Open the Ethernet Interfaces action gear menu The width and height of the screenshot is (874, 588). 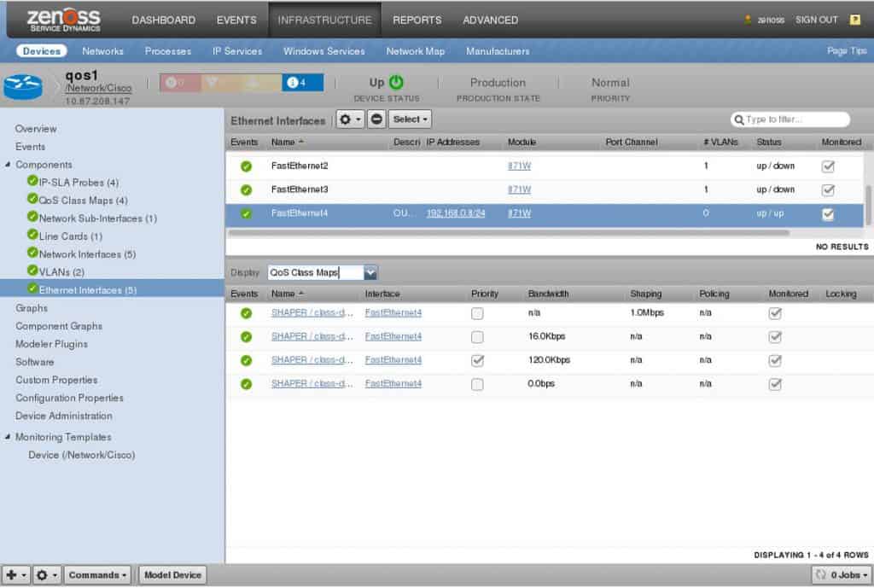[x=347, y=119]
